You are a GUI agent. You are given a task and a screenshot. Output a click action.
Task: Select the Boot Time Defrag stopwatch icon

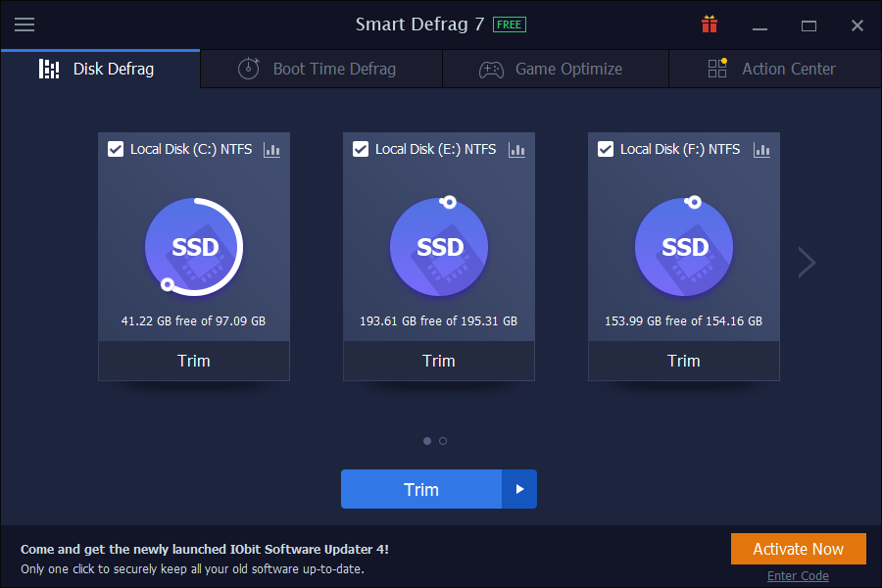pyautogui.click(x=248, y=69)
